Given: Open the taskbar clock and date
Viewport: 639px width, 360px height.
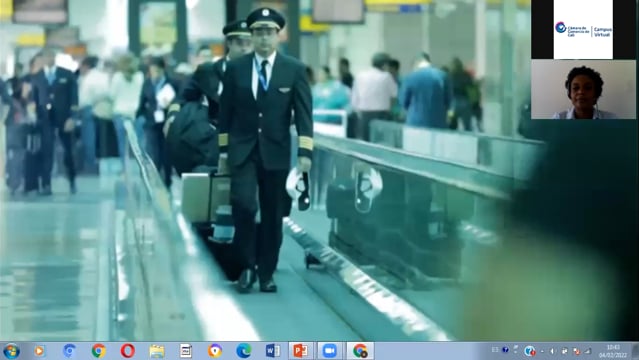Looking at the screenshot, I should 613,351.
